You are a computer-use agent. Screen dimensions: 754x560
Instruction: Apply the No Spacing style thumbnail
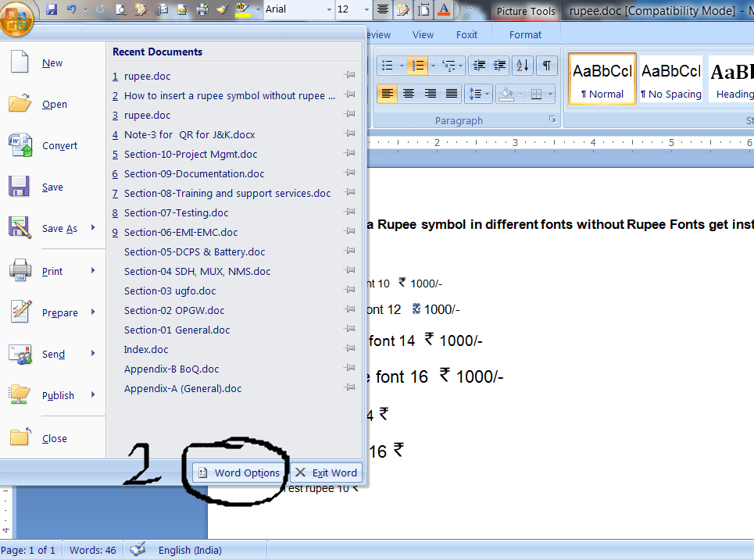pos(671,79)
